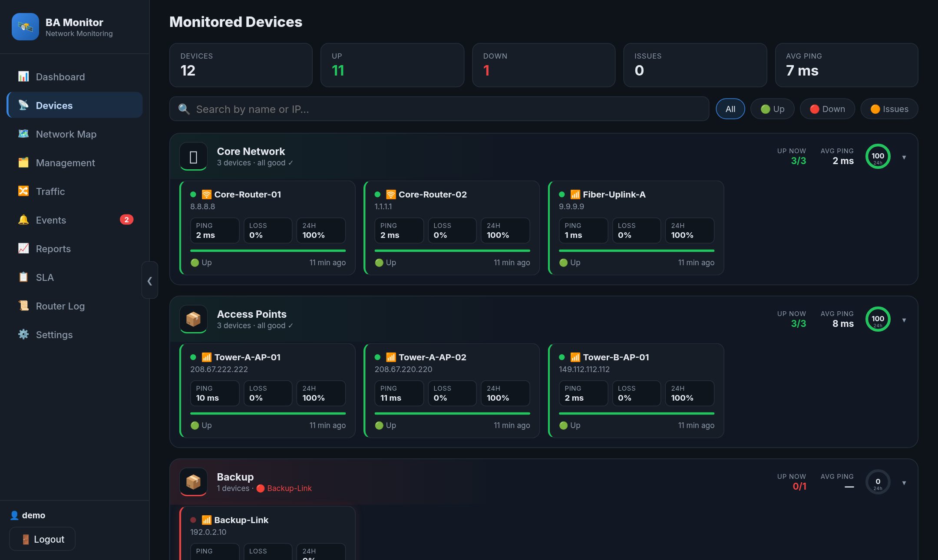938x560 pixels.
Task: Click the Up 11 summary card
Action: click(392, 65)
